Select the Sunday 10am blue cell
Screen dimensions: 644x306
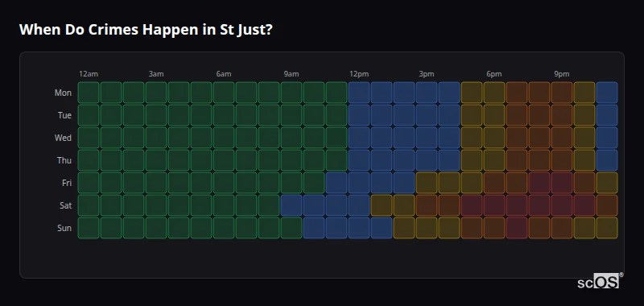click(x=314, y=228)
